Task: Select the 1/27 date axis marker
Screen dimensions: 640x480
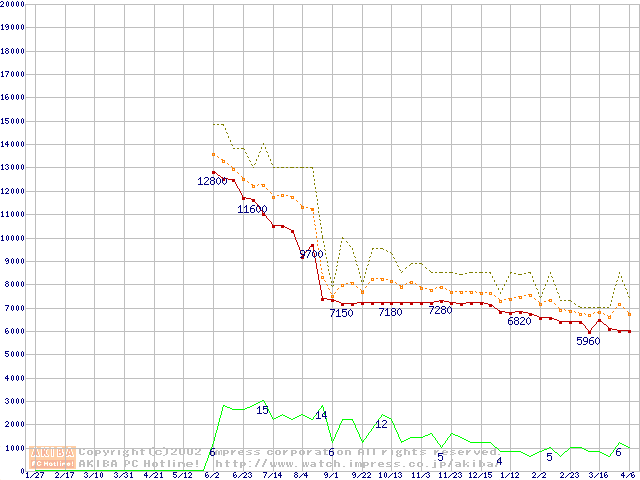Action: point(33,475)
